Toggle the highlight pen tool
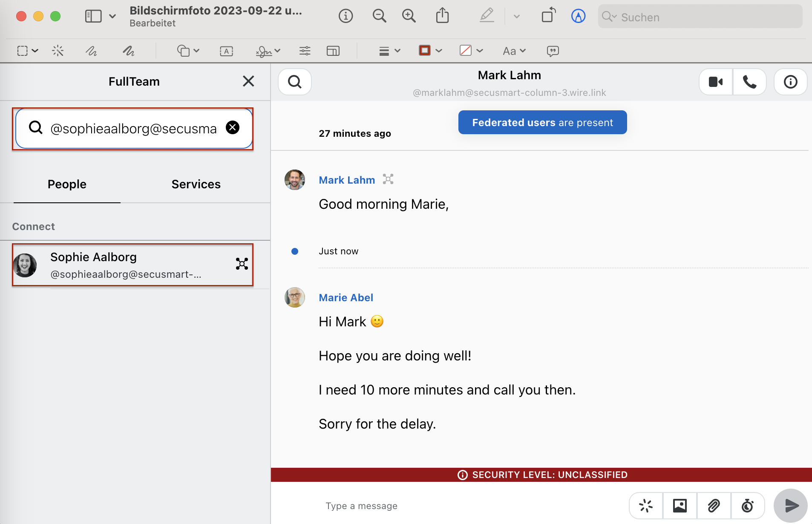812x524 pixels. pyautogui.click(x=487, y=16)
